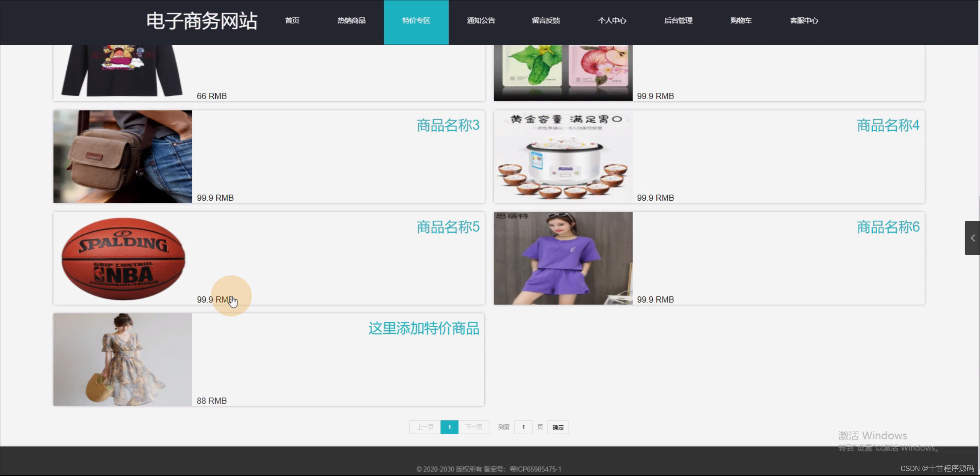Select page 1 in pagination
Viewport: 980px width, 476px height.
click(x=449, y=427)
